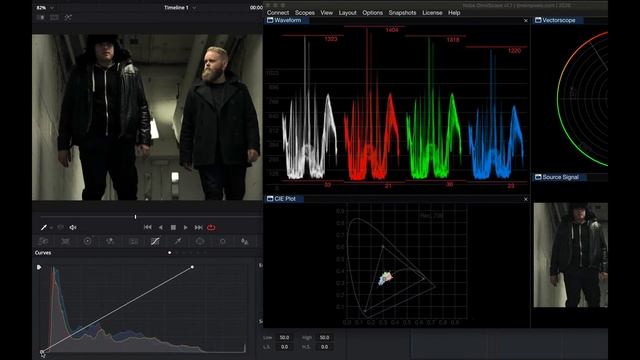The height and width of the screenshot is (360, 640).
Task: Edit the High soft clip 50.0 field
Action: click(x=324, y=338)
